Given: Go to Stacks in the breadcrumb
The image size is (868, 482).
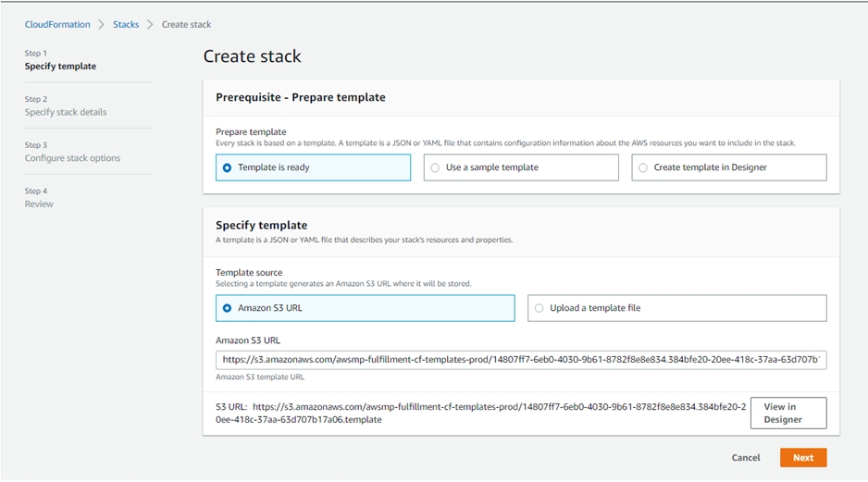Looking at the screenshot, I should pyautogui.click(x=126, y=24).
